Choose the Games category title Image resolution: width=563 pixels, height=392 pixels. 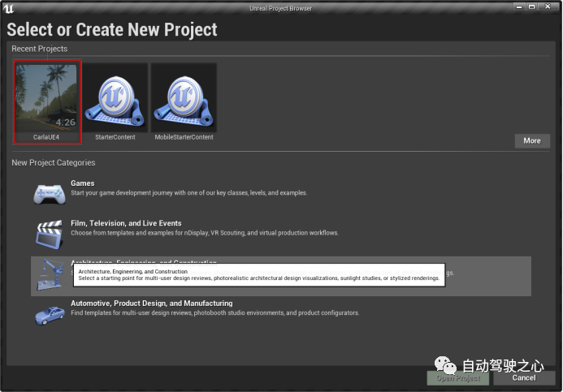[83, 183]
